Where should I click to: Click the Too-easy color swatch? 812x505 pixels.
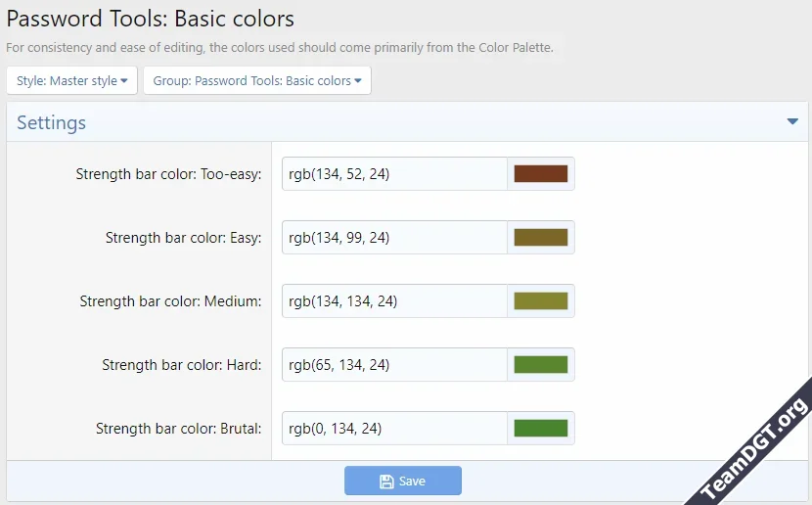coord(541,174)
